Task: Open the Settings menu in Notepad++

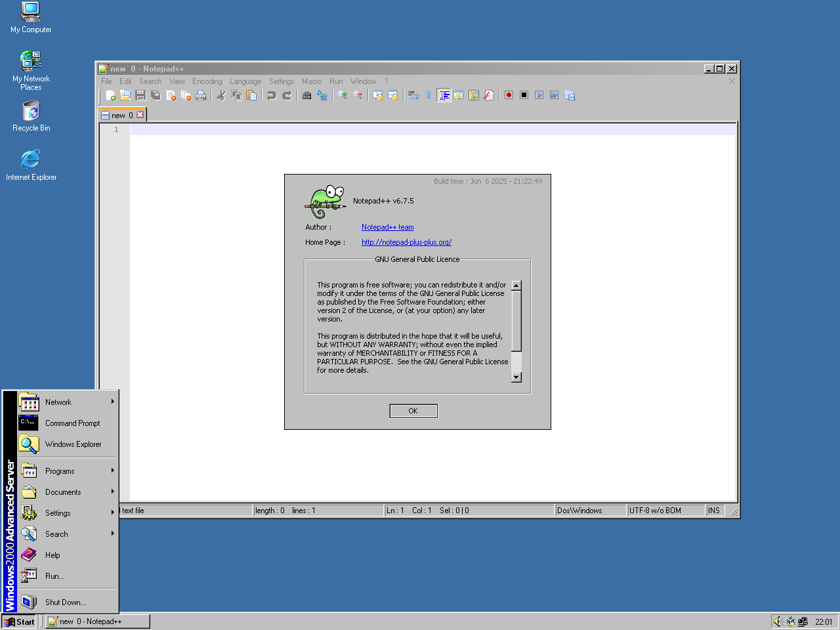Action: tap(282, 81)
